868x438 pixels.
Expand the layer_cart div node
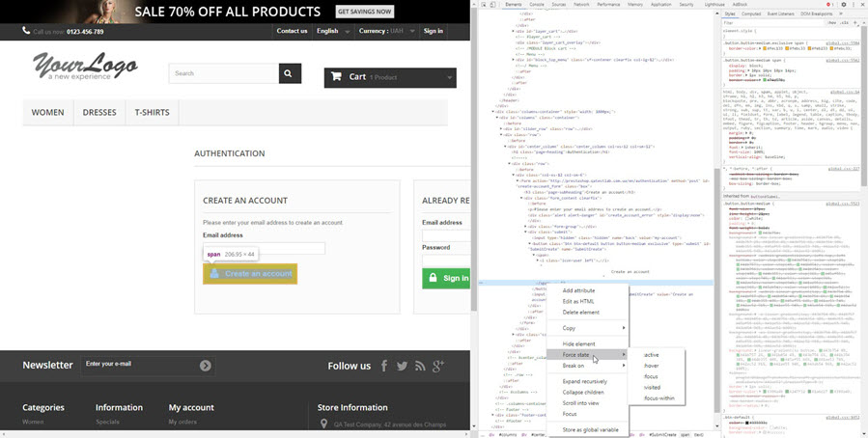[x=513, y=32]
